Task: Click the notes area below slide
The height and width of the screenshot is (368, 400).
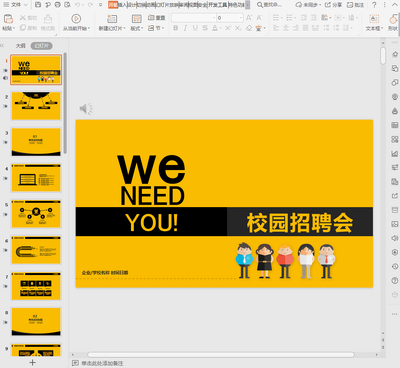Action: point(103,363)
